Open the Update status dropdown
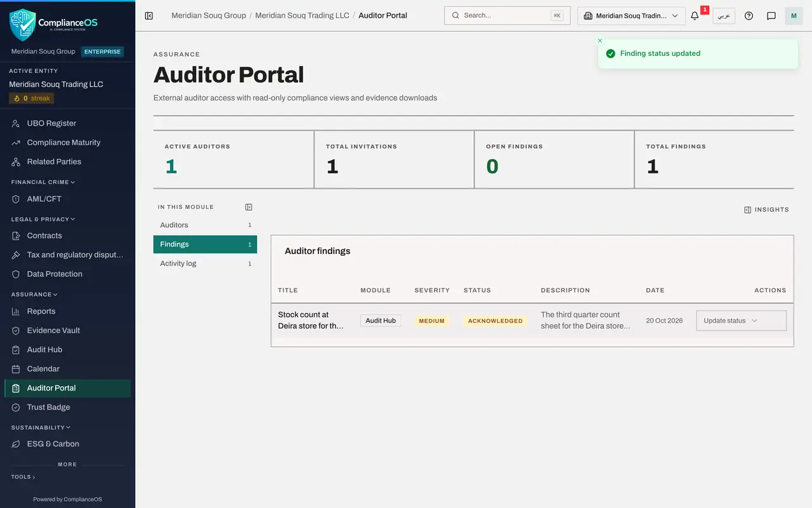Screen dimensions: 812x508 741,321
